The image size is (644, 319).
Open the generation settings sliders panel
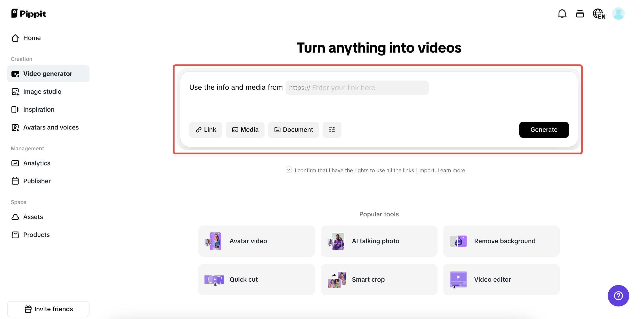(332, 130)
